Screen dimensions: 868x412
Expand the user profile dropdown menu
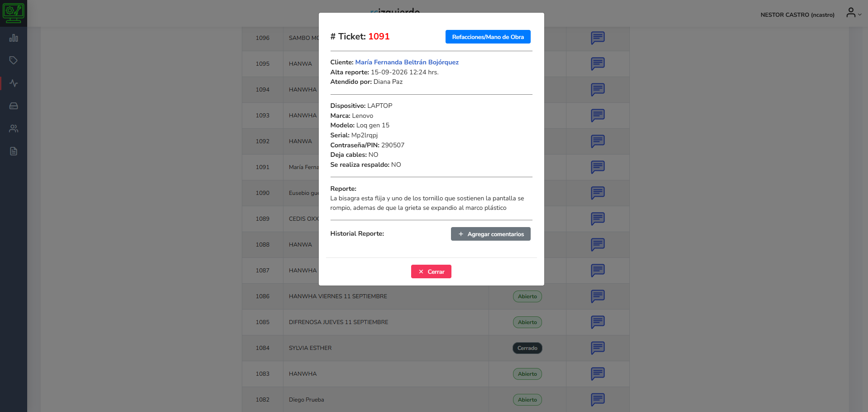coord(854,13)
